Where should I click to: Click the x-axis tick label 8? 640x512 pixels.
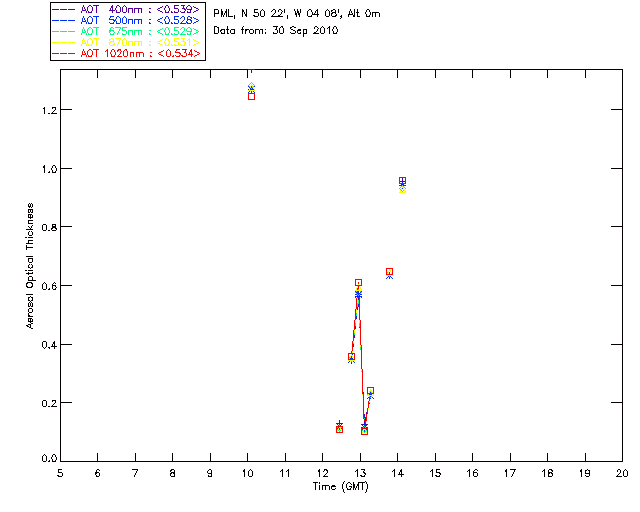tap(173, 473)
